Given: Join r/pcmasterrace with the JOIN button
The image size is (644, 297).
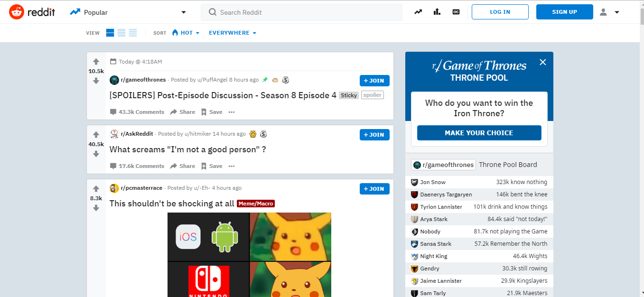Looking at the screenshot, I should pos(374,189).
